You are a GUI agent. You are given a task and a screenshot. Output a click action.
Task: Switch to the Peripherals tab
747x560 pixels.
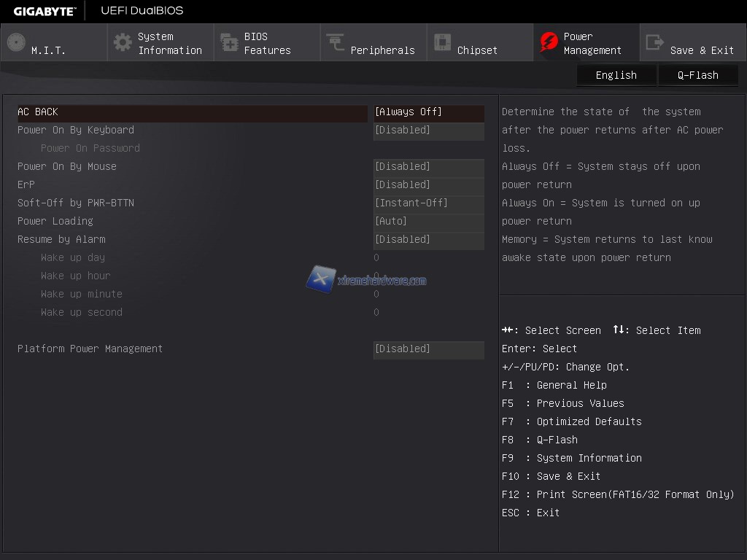tap(382, 50)
